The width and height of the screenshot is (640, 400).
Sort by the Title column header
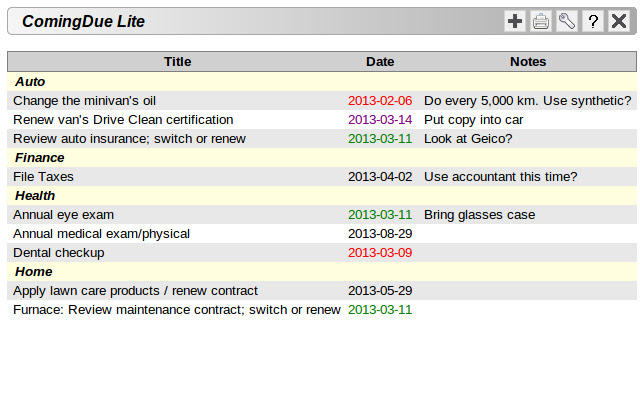pyautogui.click(x=177, y=61)
